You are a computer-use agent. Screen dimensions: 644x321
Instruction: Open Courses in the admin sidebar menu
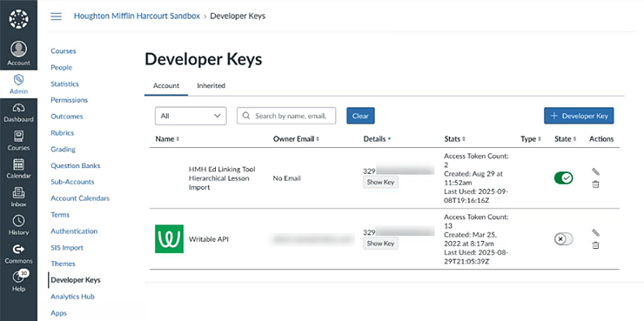pyautogui.click(x=64, y=51)
